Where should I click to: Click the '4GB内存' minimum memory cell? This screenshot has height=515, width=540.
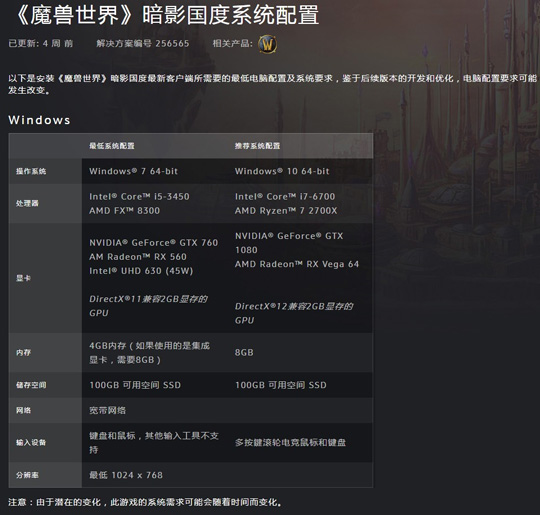(149, 353)
